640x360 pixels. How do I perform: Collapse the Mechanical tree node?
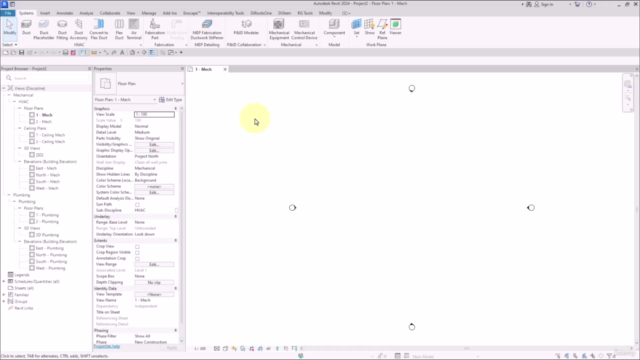[x=9, y=95]
